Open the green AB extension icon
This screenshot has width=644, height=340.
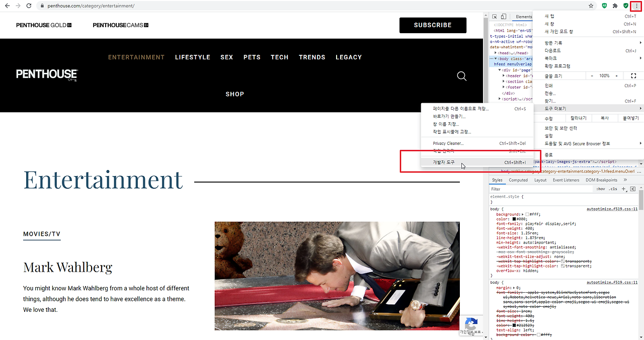(604, 6)
